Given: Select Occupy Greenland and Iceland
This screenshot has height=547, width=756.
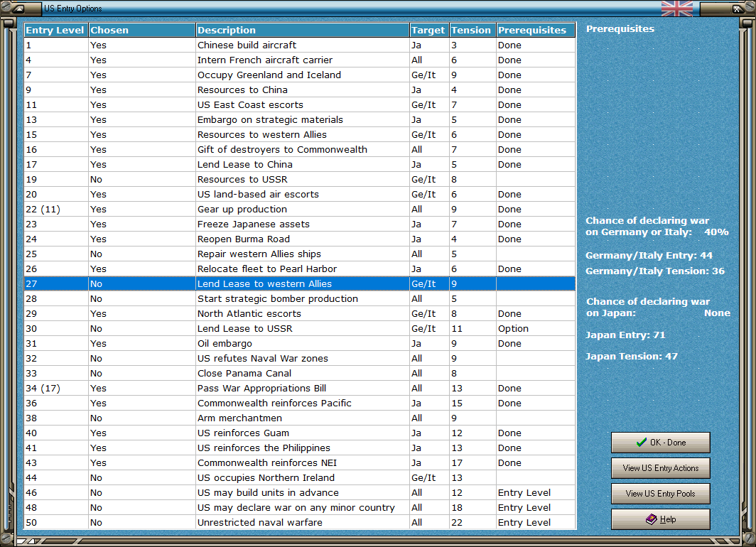Looking at the screenshot, I should point(299,75).
